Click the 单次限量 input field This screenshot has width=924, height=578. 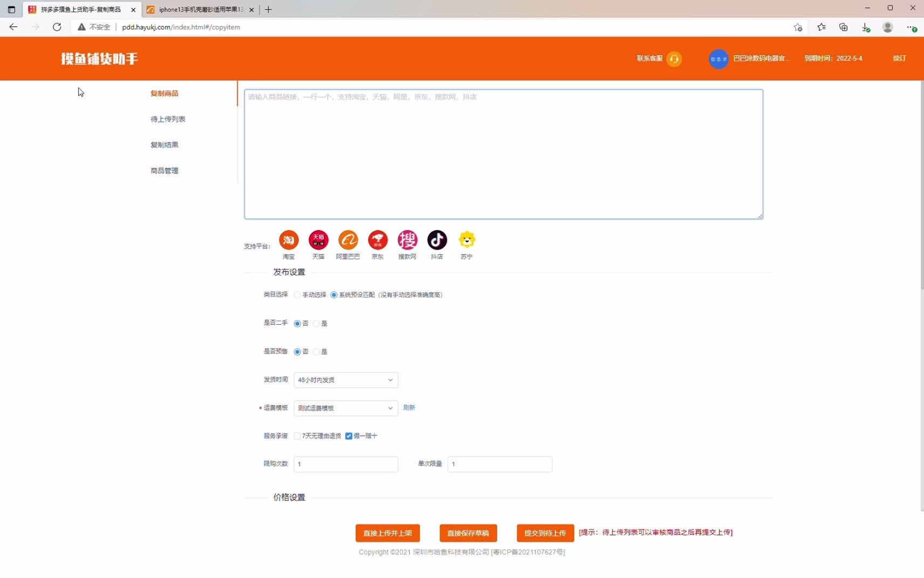click(x=500, y=464)
